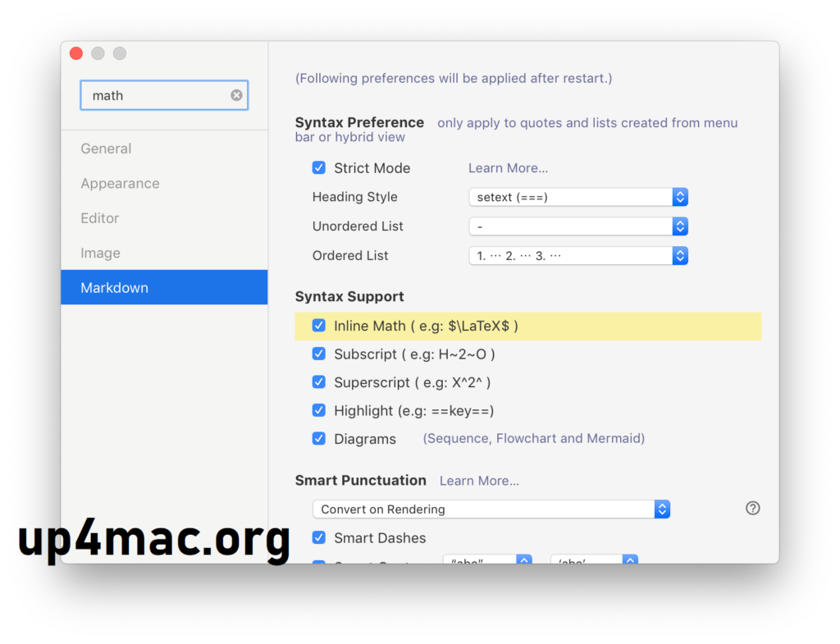Uncheck the Superscript option
Image resolution: width=840 pixels, height=644 pixels.
(x=318, y=381)
